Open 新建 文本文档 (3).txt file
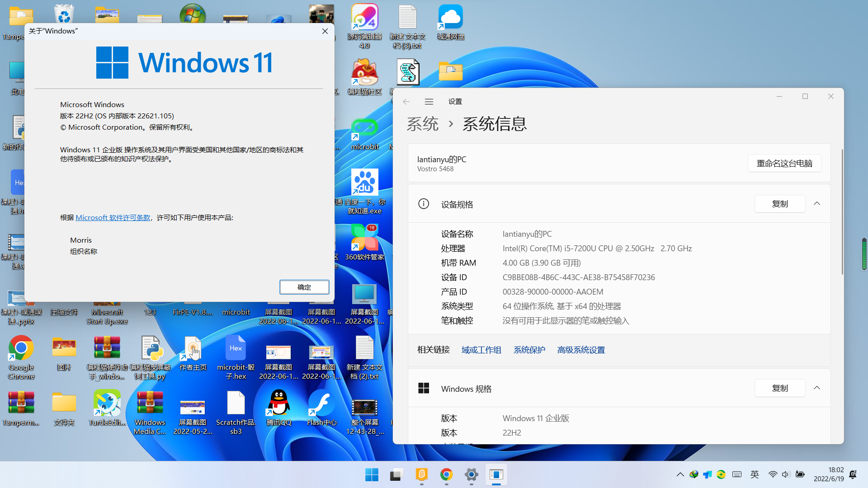This screenshot has width=868, height=488. 407,26
